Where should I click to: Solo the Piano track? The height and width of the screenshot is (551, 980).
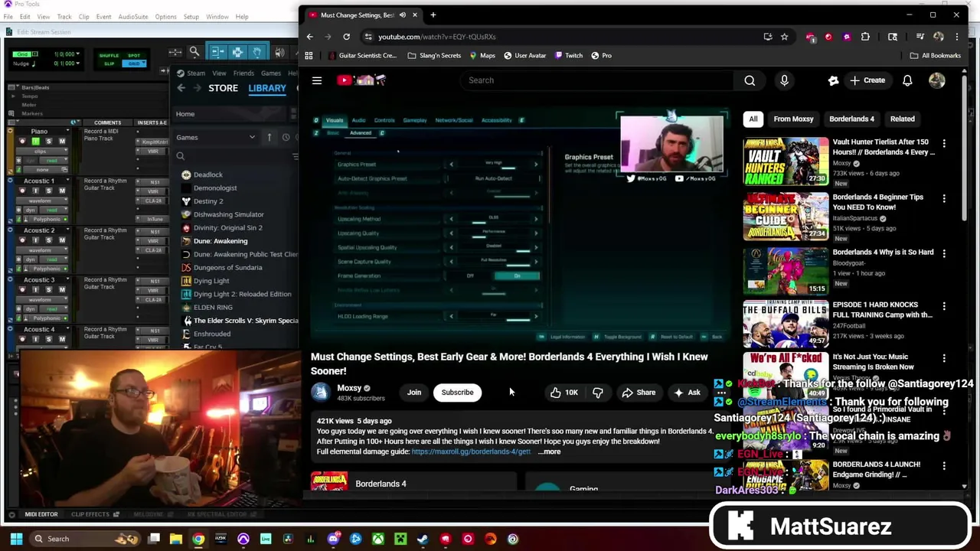(x=49, y=142)
